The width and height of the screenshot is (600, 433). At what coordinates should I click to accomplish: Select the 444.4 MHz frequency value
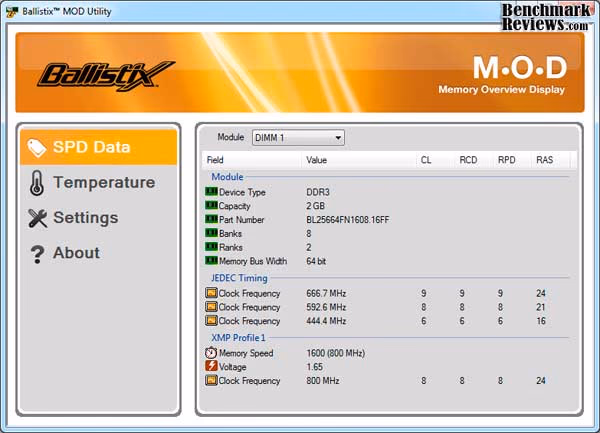tap(326, 321)
